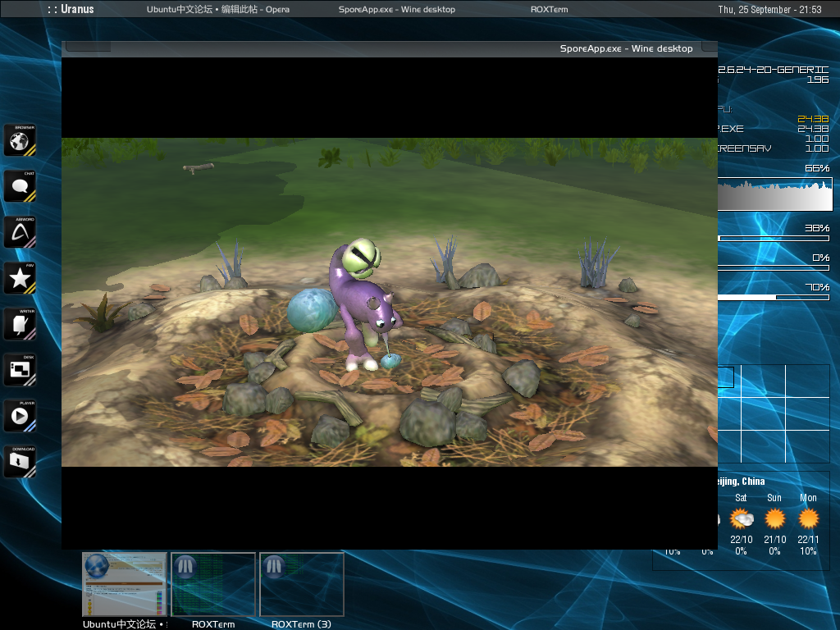The image size is (840, 630).
Task: Open the ROXTerm thumbnail without a number
Action: coord(213,584)
